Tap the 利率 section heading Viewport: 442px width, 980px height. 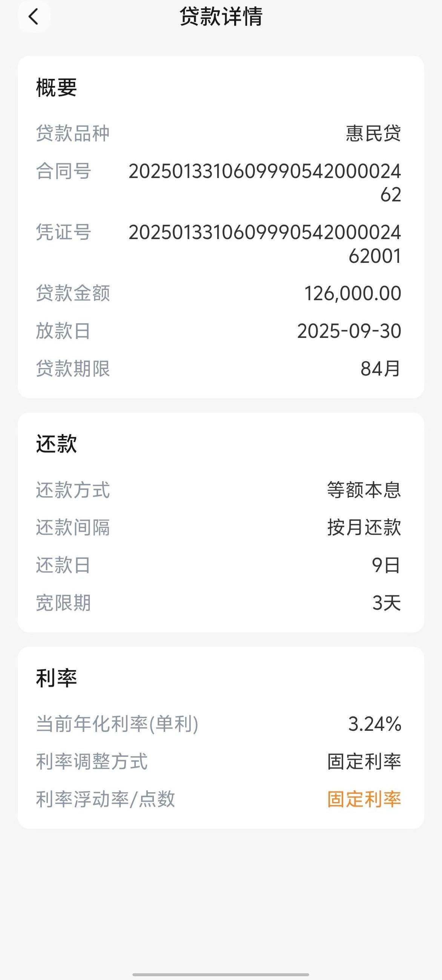[56, 678]
